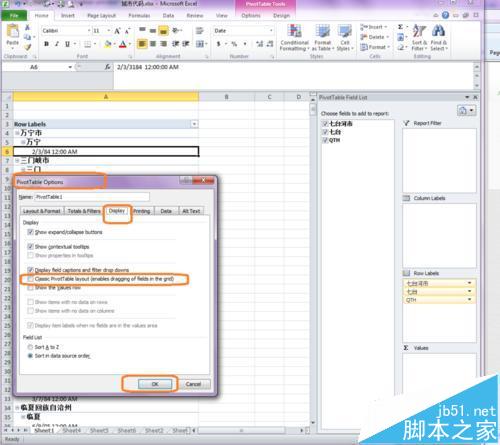Open Conditional Formatting
The width and height of the screenshot is (500, 445).
tap(294, 38)
